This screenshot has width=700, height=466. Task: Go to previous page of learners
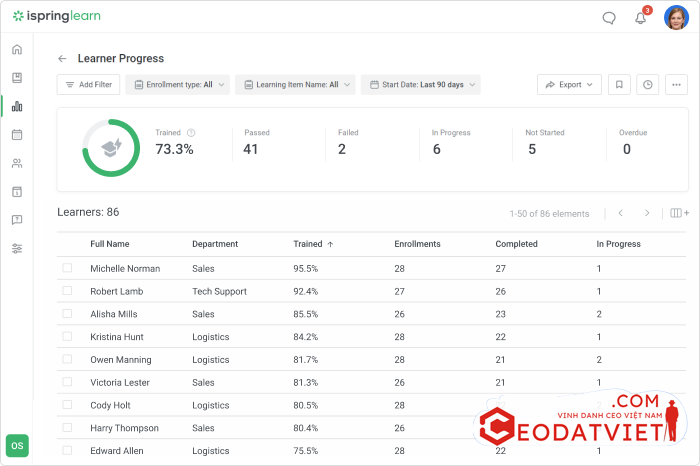[621, 213]
